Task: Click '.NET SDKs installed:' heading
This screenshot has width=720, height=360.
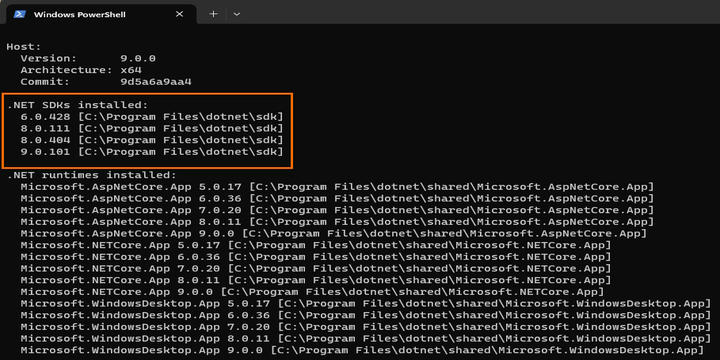Action: [78, 106]
